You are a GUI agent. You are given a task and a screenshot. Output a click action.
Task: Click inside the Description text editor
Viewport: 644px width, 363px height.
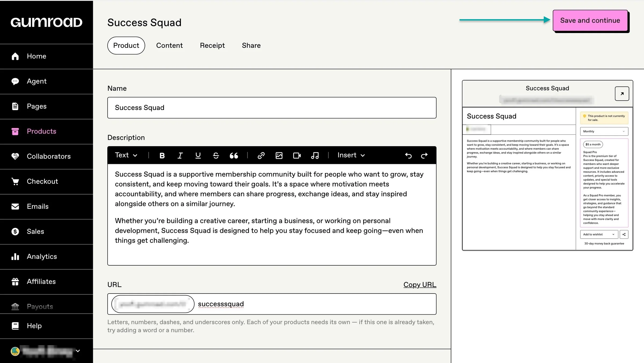coord(272,214)
